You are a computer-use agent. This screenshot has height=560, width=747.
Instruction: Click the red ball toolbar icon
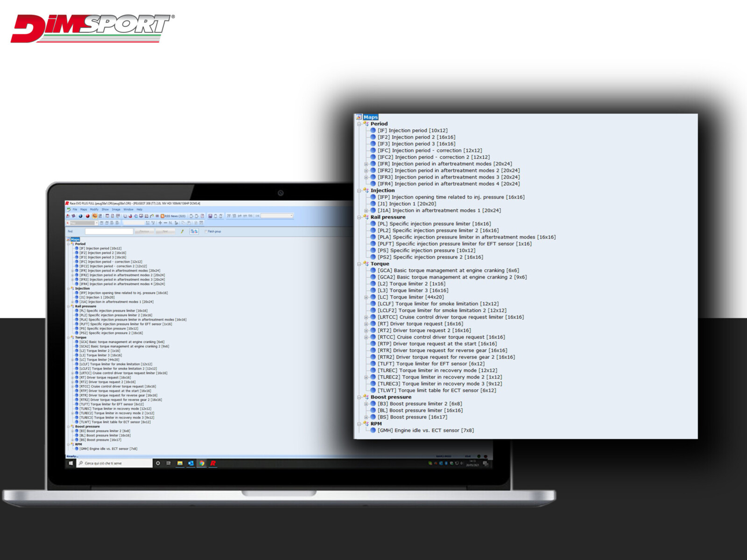pos(87,216)
